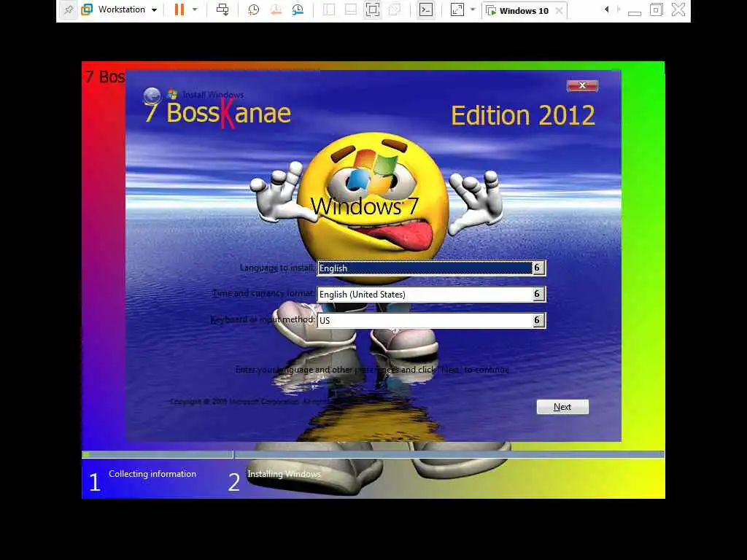
Task: Click the 'Installing Windows' step label
Action: pyautogui.click(x=284, y=474)
